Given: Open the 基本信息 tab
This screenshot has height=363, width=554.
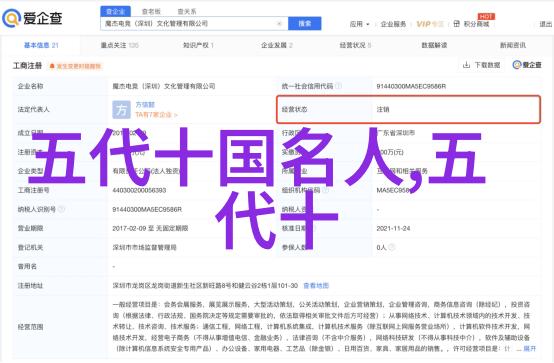Looking at the screenshot, I should coord(41,45).
